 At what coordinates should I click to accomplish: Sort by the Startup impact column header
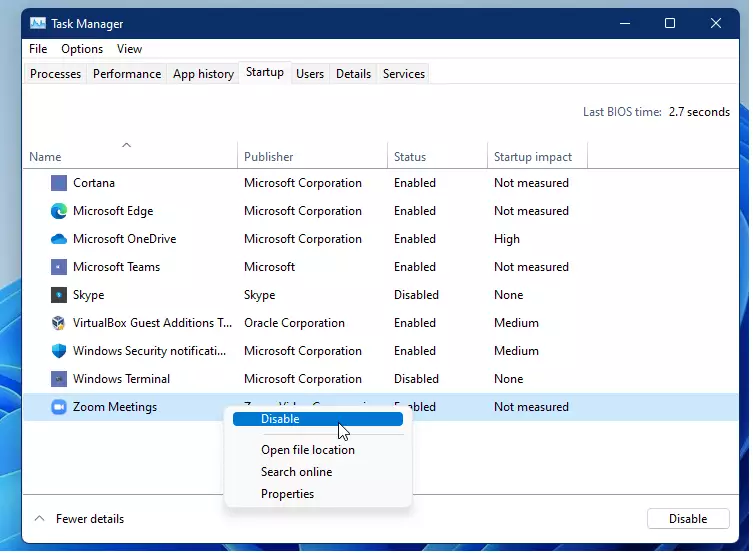[533, 157]
